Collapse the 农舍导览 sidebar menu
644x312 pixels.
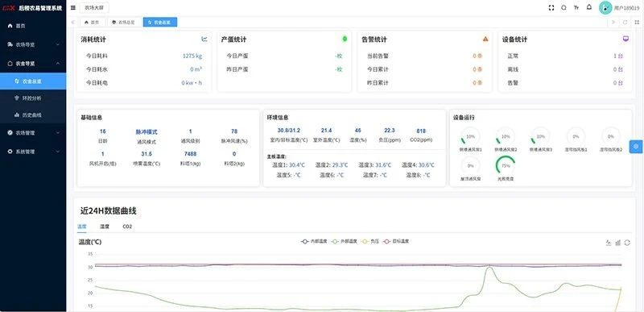tap(33, 64)
